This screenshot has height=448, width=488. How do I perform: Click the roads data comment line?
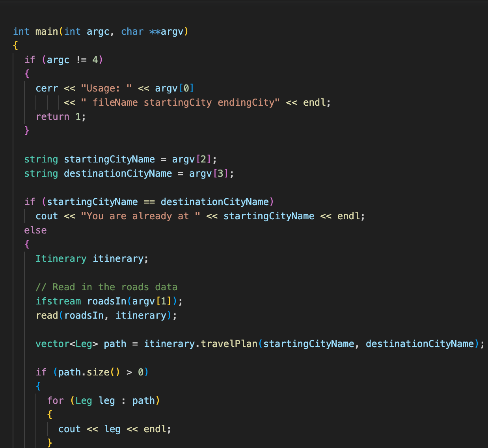(x=106, y=287)
